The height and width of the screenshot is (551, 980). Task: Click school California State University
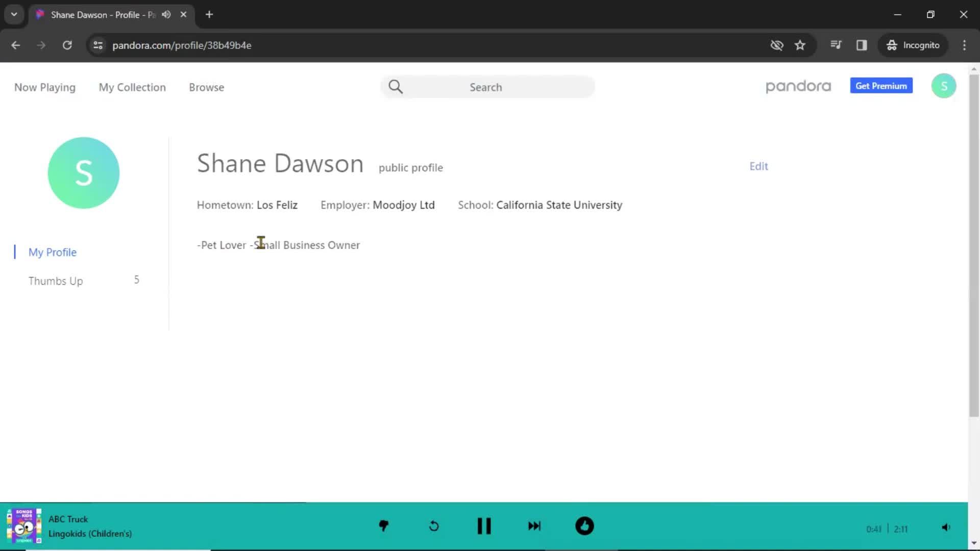[x=559, y=205]
